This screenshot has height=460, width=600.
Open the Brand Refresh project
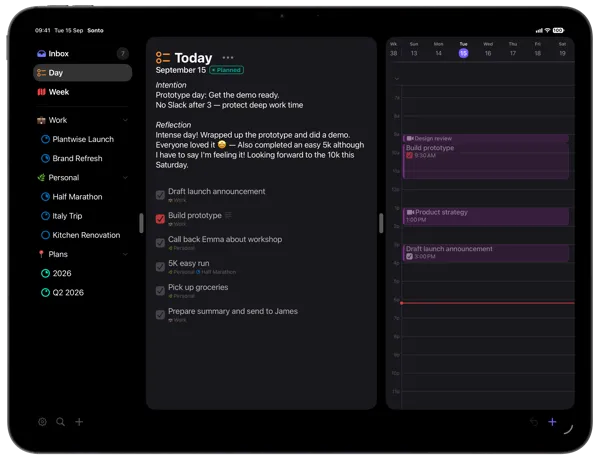77,158
